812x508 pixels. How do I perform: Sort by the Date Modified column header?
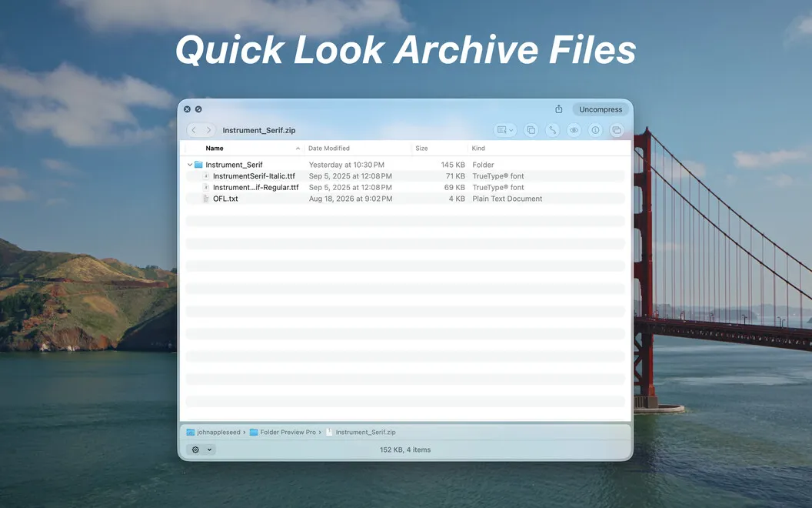[x=329, y=149]
